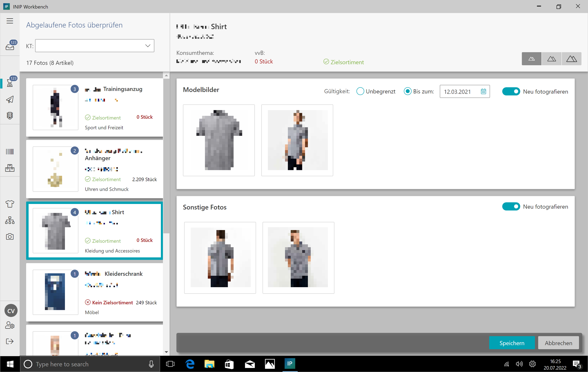Disable Neu fotografieren for Modelbilder
This screenshot has width=588, height=372.
[x=511, y=91]
